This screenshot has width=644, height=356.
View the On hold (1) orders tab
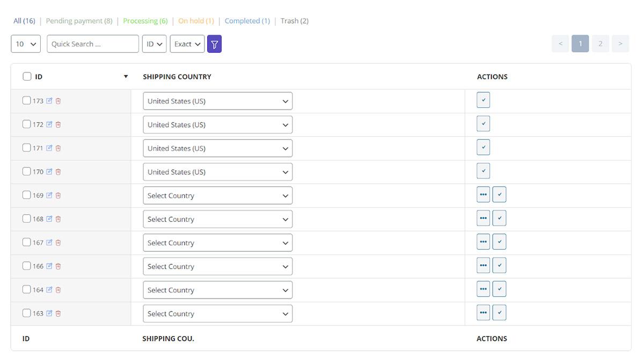pos(196,21)
